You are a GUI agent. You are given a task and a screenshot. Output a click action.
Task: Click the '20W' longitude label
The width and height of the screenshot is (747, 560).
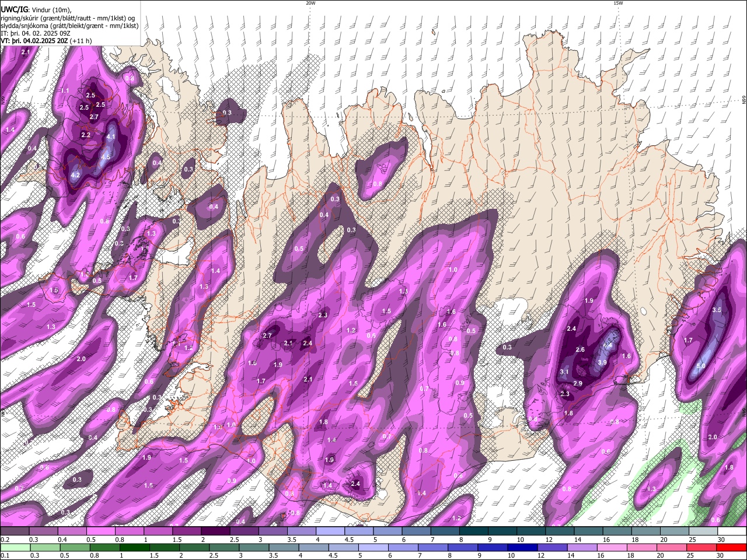pos(310,3)
